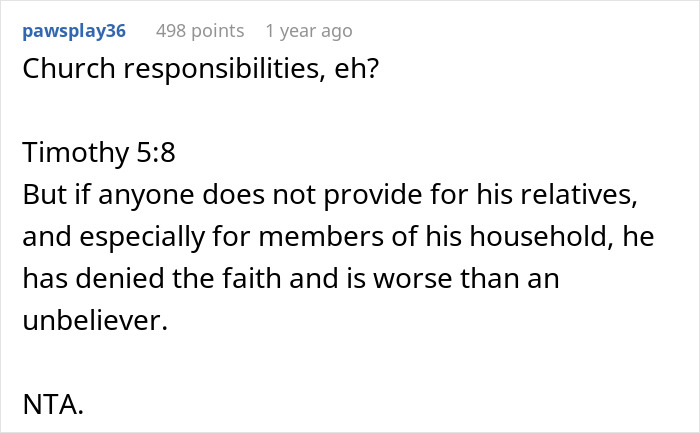Click the "1 year ago" timestamp
Viewport: 700px width, 433px height.
(x=308, y=31)
